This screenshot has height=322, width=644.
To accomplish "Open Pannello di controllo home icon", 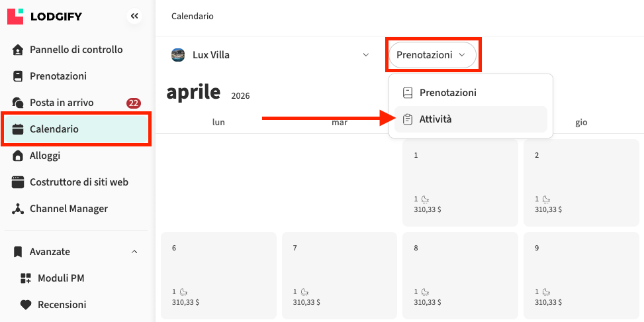I will 18,50.
